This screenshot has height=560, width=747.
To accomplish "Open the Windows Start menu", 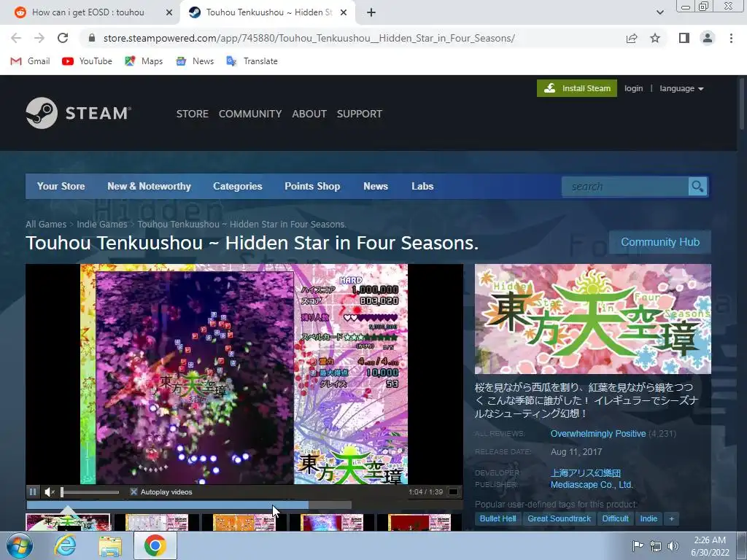I will [x=19, y=545].
